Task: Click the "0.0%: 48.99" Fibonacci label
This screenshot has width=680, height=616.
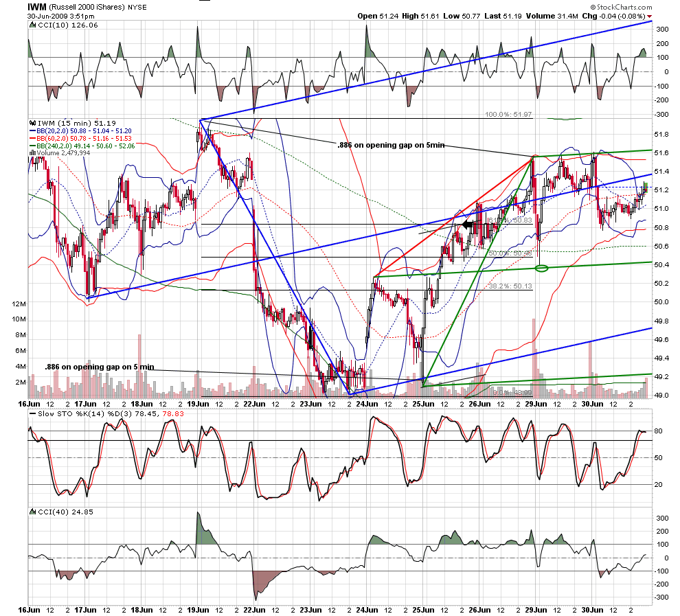Action: point(512,392)
